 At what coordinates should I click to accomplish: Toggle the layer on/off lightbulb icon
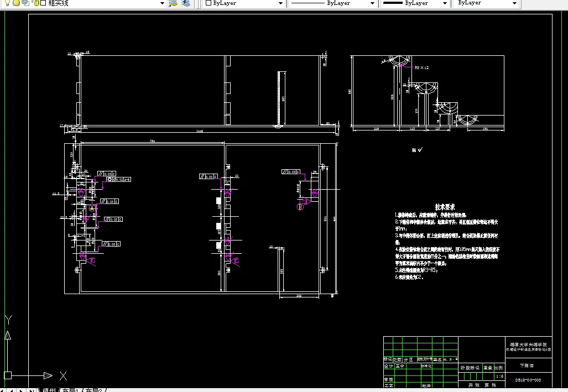click(x=7, y=3)
